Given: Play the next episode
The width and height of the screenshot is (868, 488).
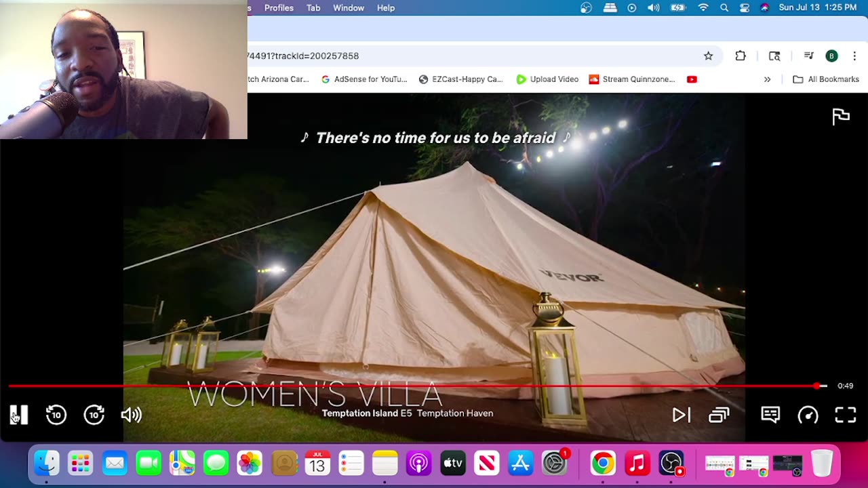Looking at the screenshot, I should coord(681,415).
